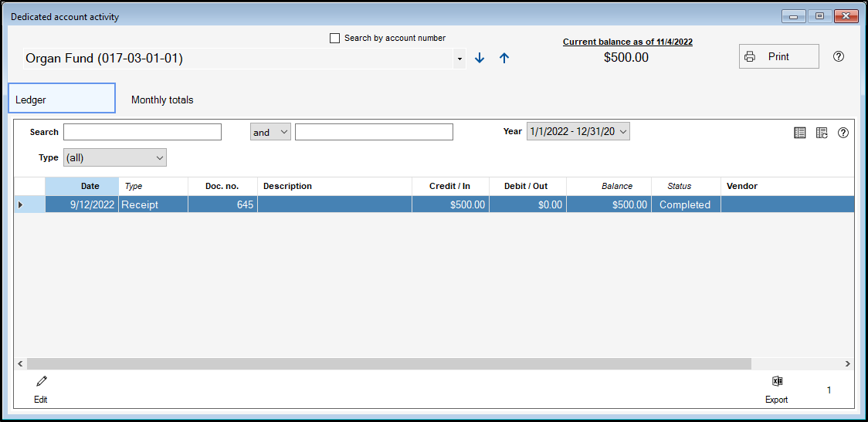The width and height of the screenshot is (868, 422).
Task: Open the ledger help question mark icon
Action: 843,133
